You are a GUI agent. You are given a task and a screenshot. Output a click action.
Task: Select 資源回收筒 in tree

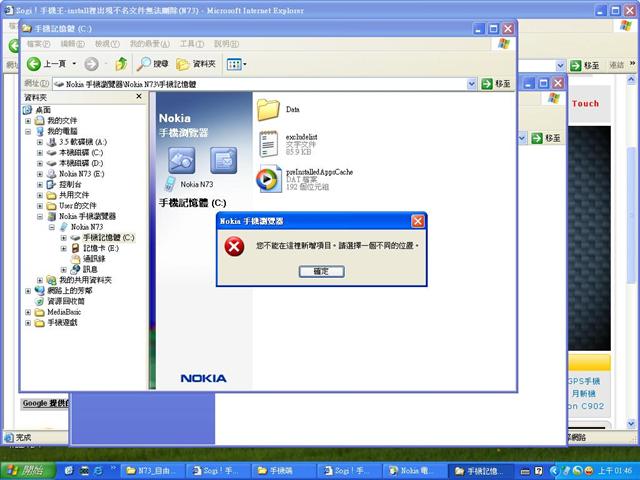coord(66,301)
